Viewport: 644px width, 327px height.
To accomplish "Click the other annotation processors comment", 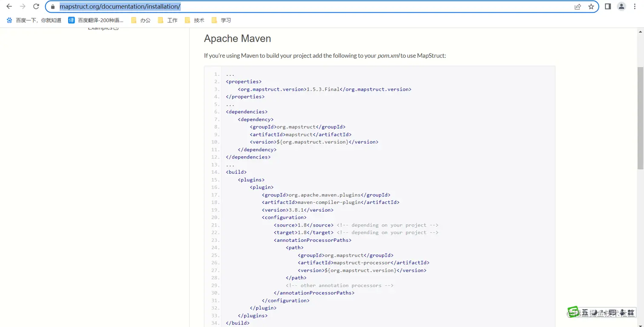I will click(339, 285).
